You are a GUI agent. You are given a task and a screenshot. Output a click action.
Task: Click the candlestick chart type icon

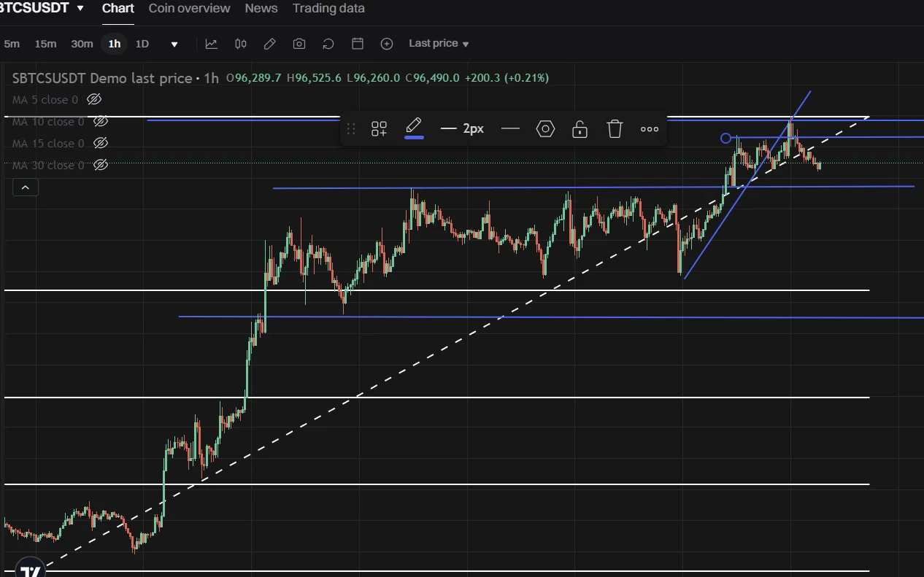pyautogui.click(x=241, y=44)
